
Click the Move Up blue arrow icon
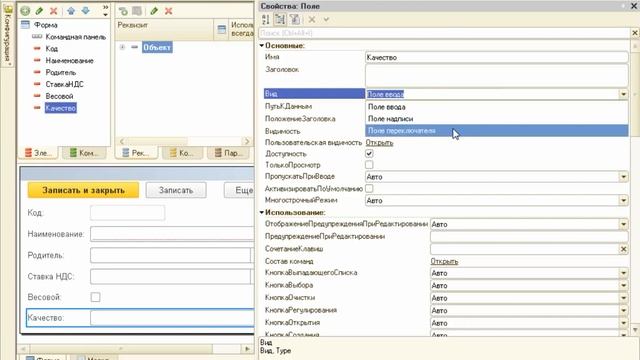pyautogui.click(x=71, y=11)
